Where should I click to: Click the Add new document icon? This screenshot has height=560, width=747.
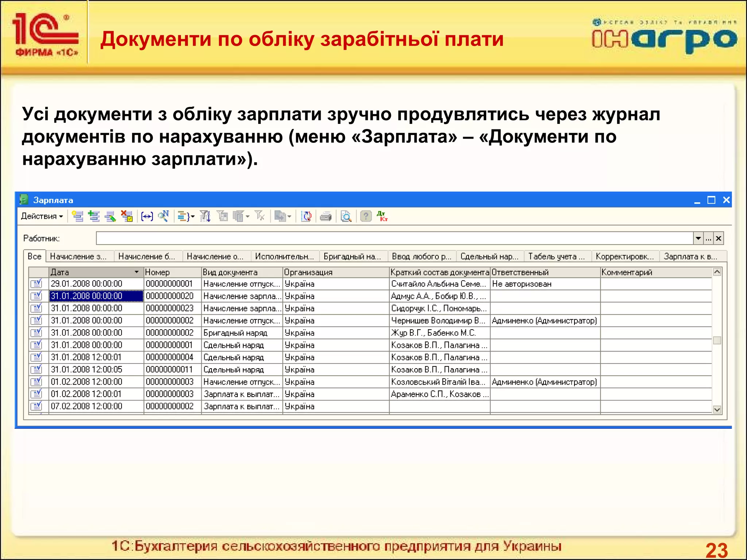pos(77,216)
